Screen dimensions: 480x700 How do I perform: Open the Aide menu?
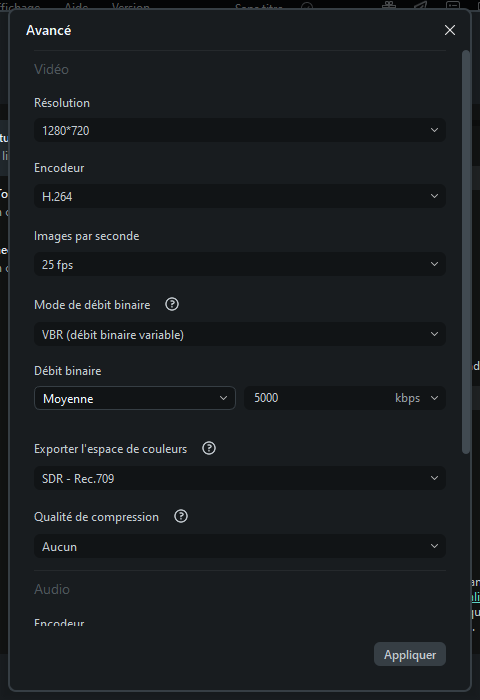pyautogui.click(x=76, y=6)
